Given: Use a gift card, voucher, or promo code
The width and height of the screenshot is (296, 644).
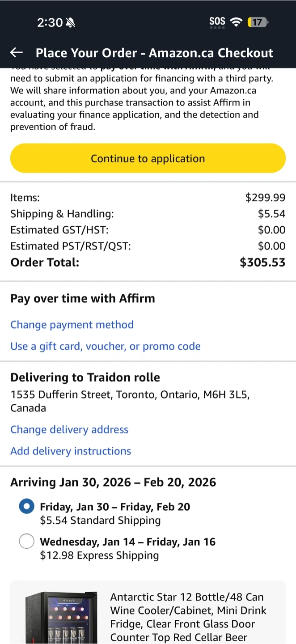Looking at the screenshot, I should click(x=106, y=346).
